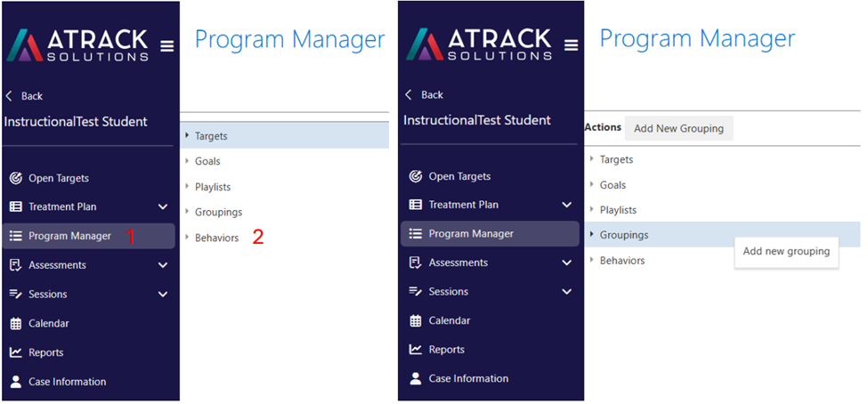
Task: Expand Goals tree arrow in left panel
Action: pyautogui.click(x=187, y=161)
